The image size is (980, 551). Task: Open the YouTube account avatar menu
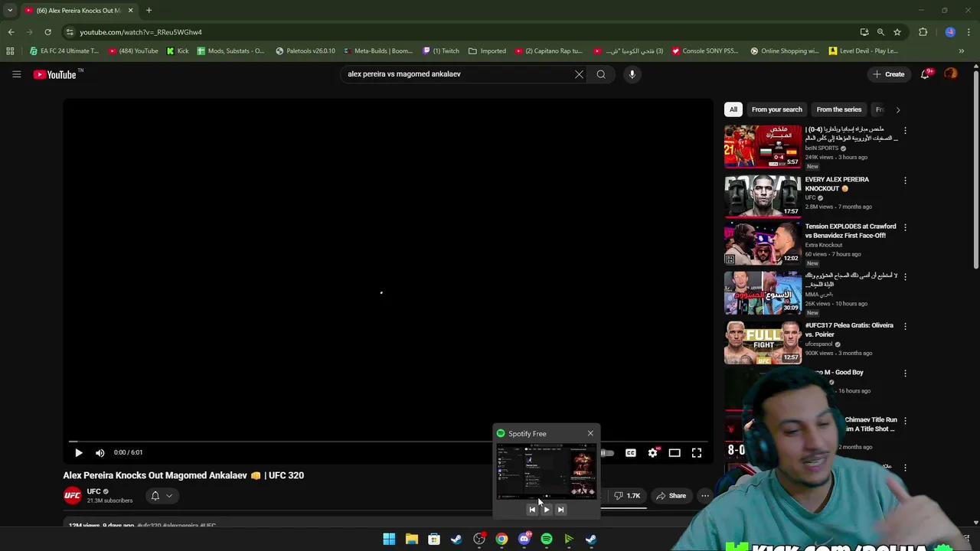pyautogui.click(x=950, y=74)
